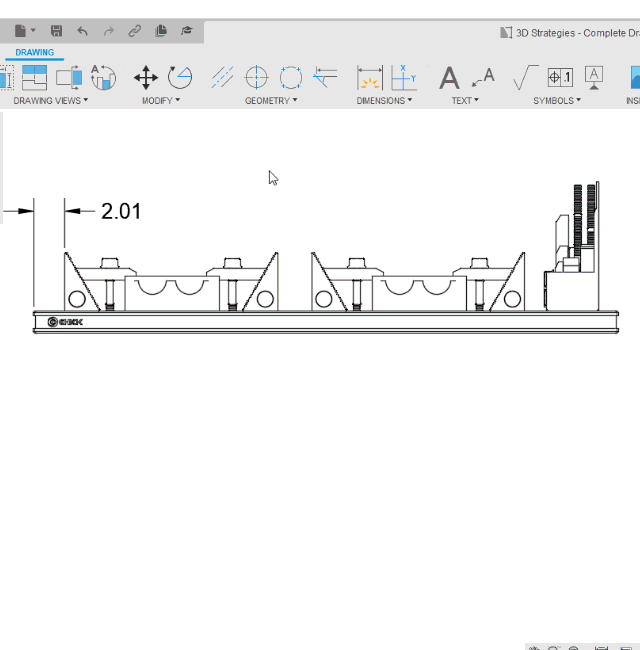Select the Edge Extension tool
Viewport: 640px width, 650px height.
(325, 77)
